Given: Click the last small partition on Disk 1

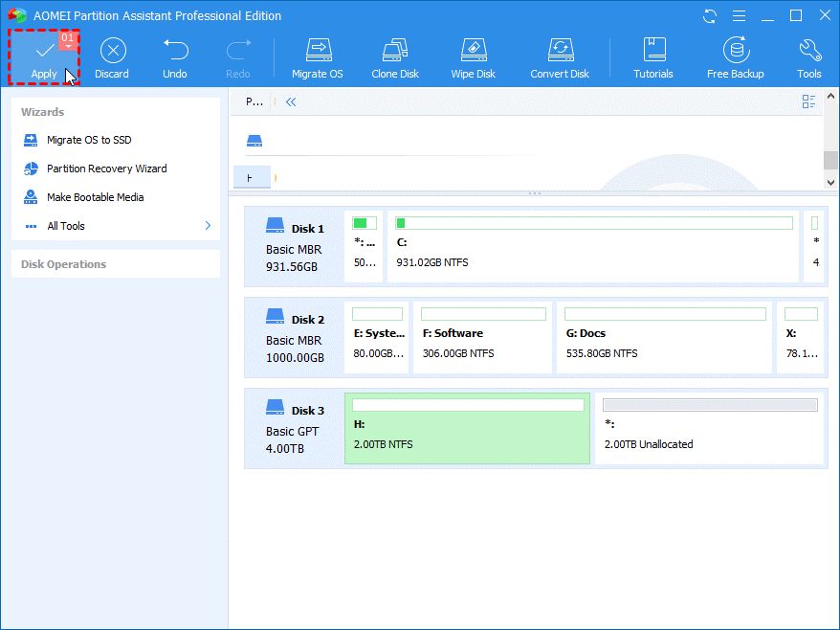Looking at the screenshot, I should [814, 247].
